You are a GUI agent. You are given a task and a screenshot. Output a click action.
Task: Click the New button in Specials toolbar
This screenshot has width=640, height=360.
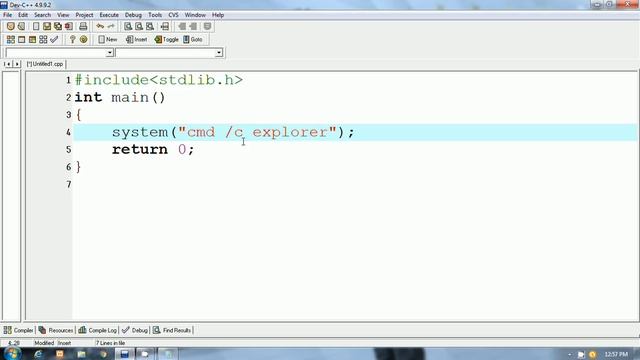(108, 40)
